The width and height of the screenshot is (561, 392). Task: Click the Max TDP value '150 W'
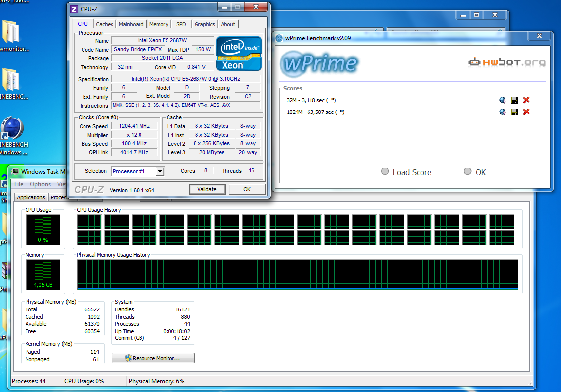click(203, 49)
